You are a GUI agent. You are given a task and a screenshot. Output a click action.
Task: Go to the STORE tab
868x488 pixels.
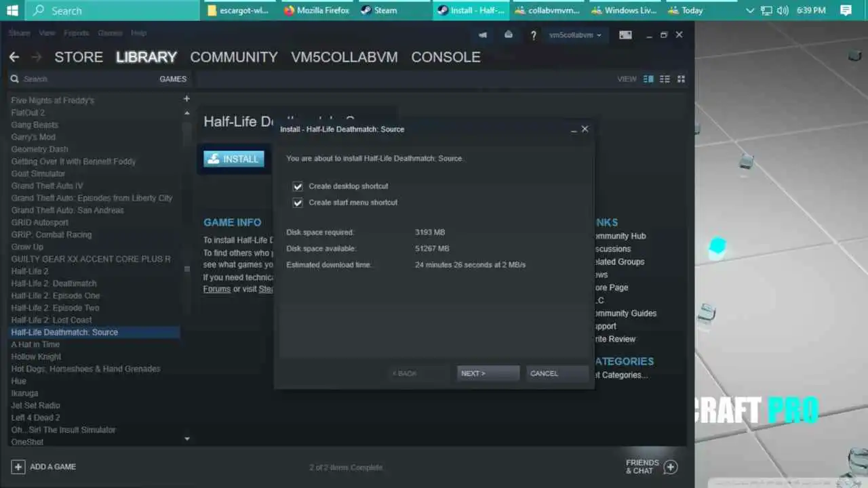click(x=79, y=58)
